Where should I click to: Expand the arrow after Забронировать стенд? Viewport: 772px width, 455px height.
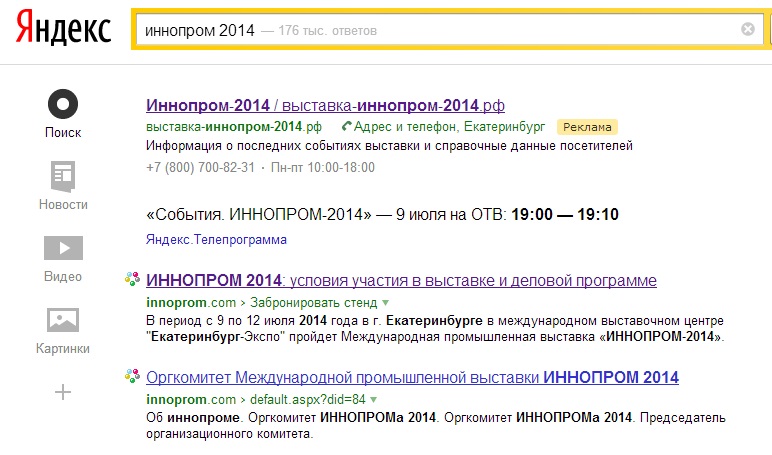385,303
